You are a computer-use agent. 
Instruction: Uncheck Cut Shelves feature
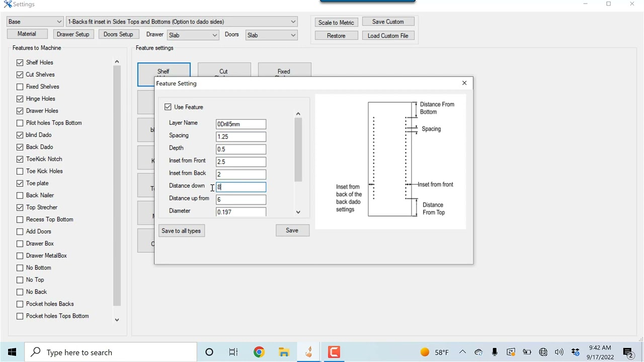[x=20, y=74]
